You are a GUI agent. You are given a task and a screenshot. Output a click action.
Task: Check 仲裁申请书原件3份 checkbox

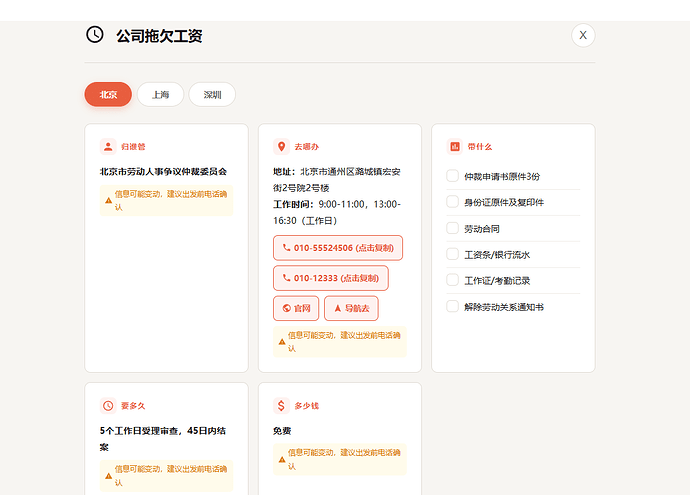452,176
